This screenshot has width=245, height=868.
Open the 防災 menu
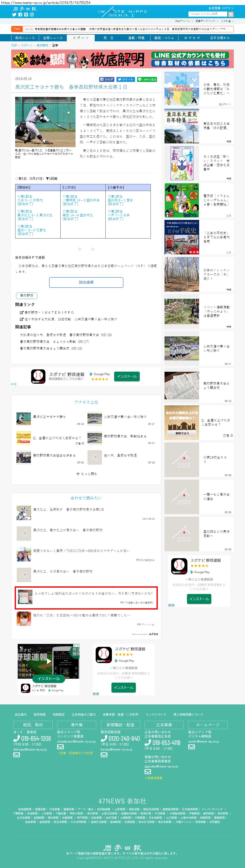(108, 38)
